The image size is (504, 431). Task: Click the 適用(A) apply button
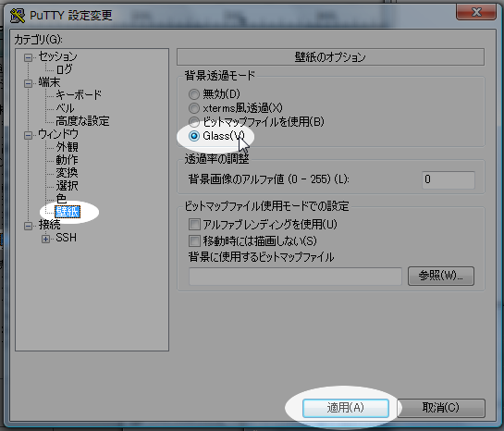(346, 408)
